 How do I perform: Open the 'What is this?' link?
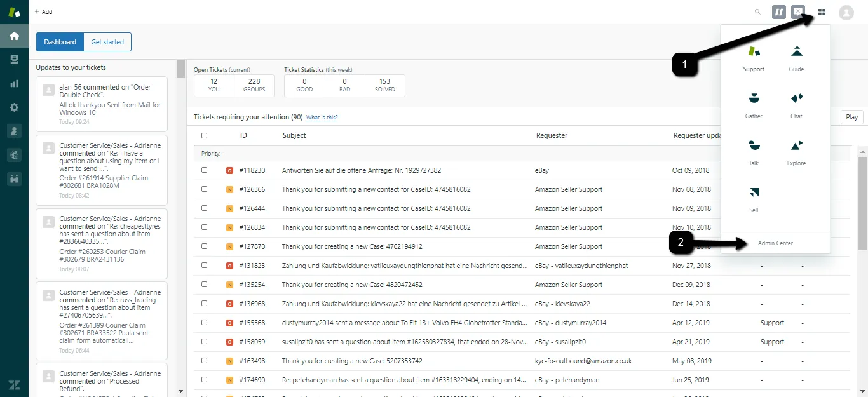coord(322,118)
